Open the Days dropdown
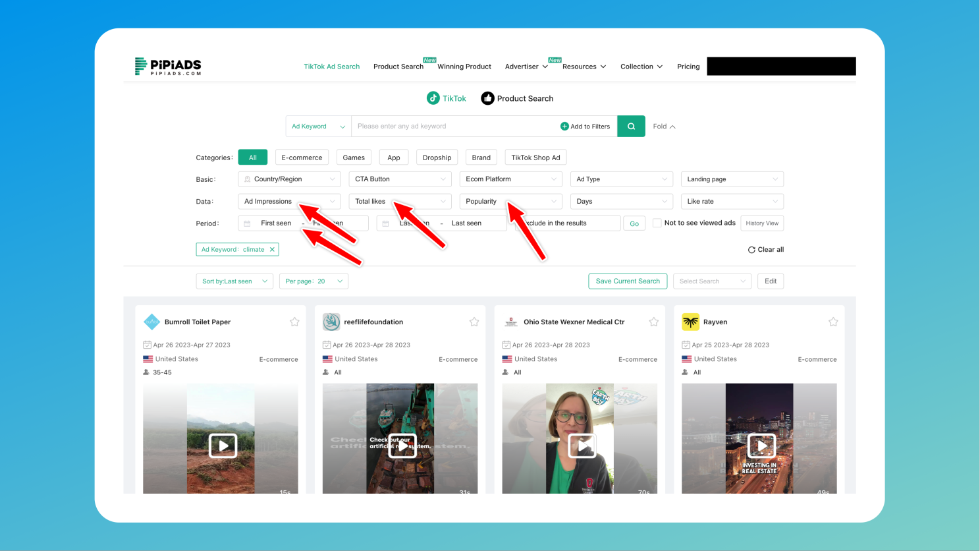980x551 pixels. [x=622, y=202]
